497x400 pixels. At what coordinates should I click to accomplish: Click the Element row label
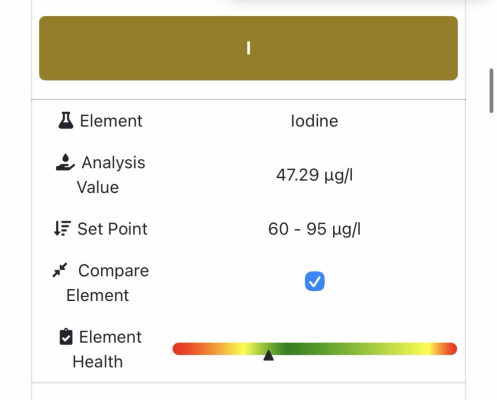tap(111, 121)
